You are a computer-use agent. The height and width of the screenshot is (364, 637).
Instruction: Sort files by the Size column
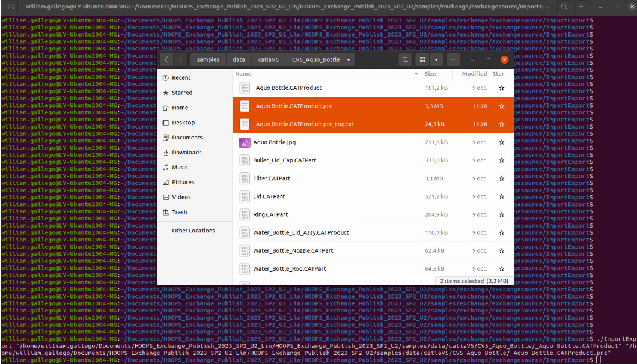[x=430, y=73]
